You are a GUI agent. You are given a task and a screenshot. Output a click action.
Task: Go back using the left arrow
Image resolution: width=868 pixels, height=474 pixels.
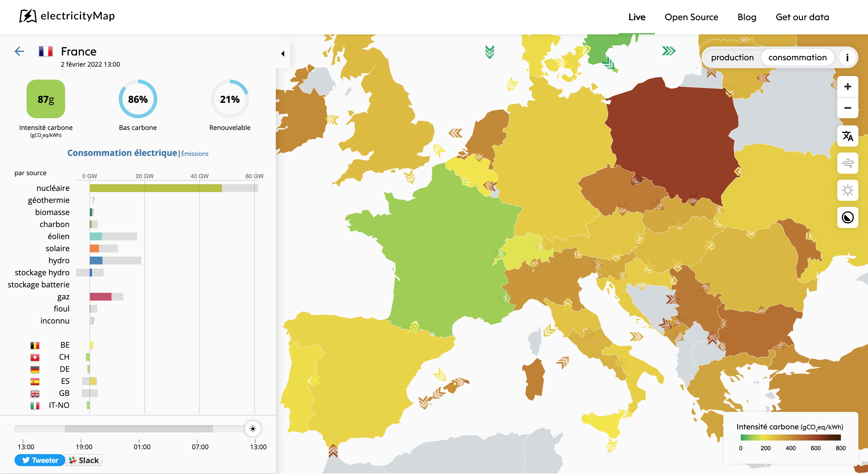click(x=20, y=51)
